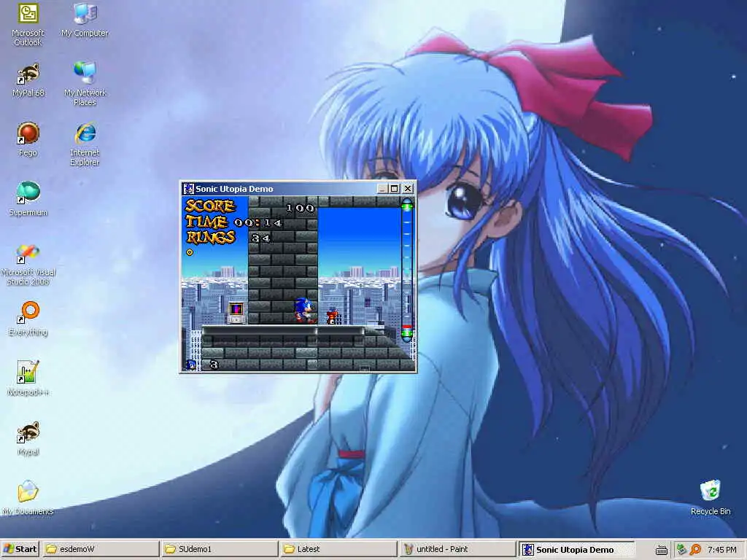
Task: Click the green-capped vertical gauge in game
Action: (407, 270)
